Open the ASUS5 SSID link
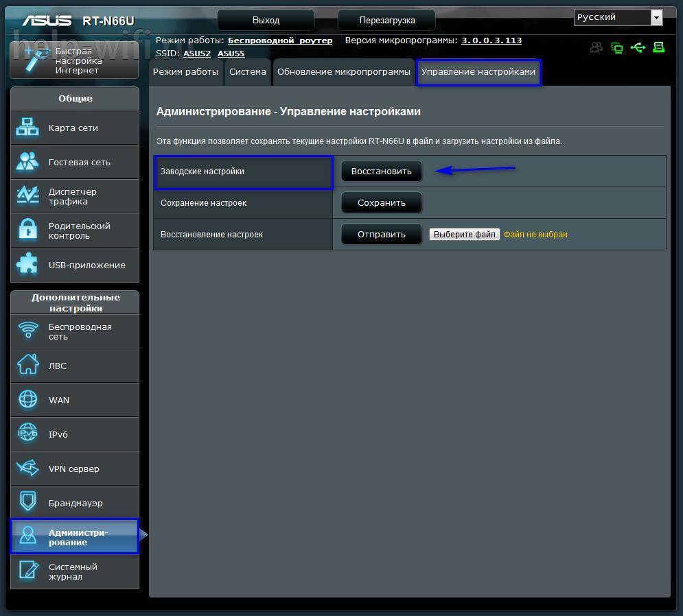The image size is (683, 616). [x=231, y=54]
